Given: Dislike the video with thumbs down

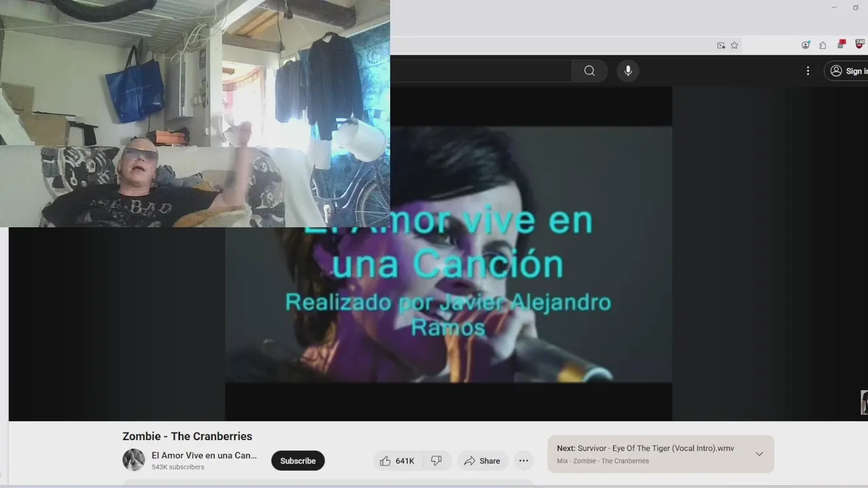Looking at the screenshot, I should click(437, 461).
